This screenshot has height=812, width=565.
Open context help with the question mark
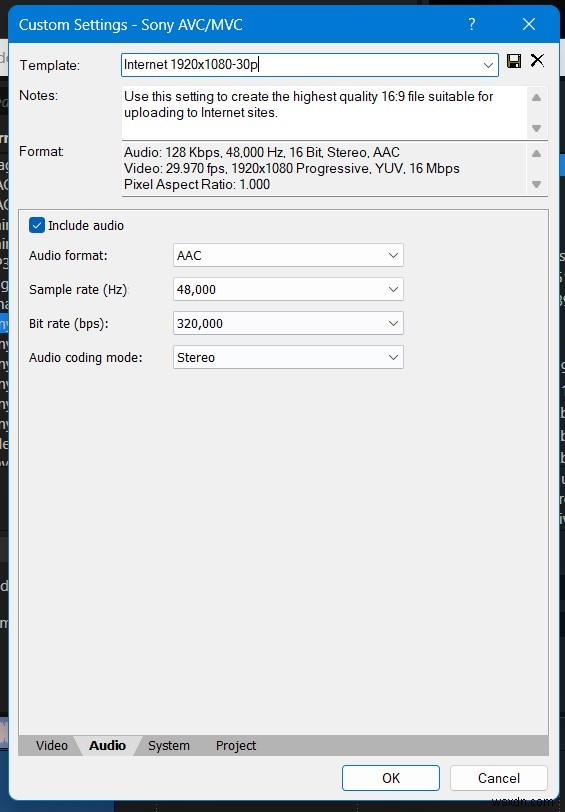(471, 24)
